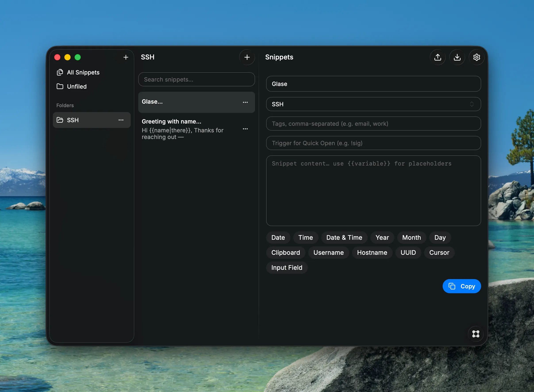Click the Trigger for Quick Open field
This screenshot has width=534, height=392.
coord(373,143)
